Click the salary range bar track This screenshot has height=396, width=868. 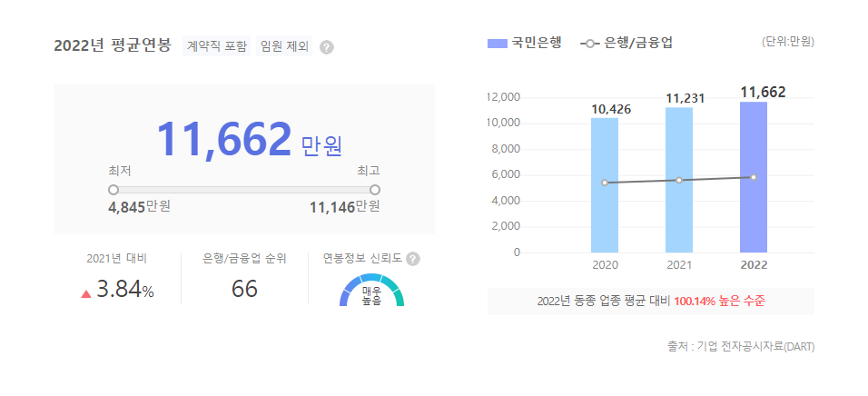pyautogui.click(x=244, y=190)
